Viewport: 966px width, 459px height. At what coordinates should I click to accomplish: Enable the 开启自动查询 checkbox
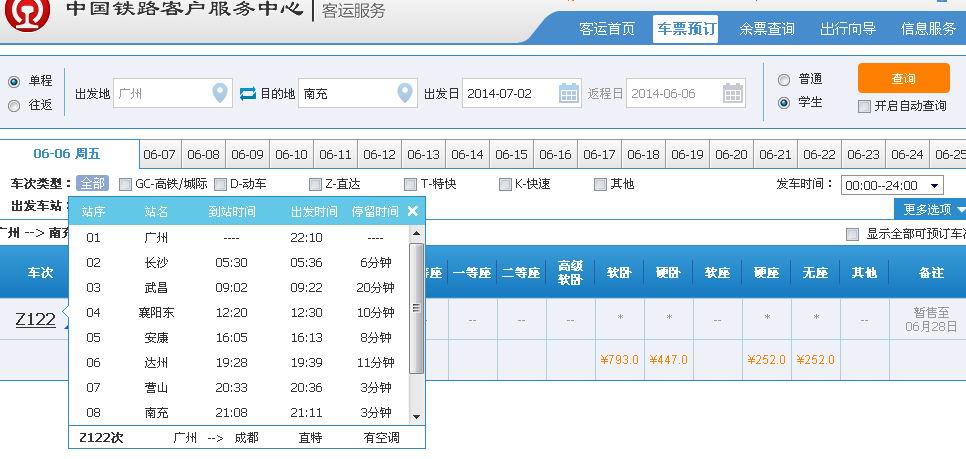point(865,106)
